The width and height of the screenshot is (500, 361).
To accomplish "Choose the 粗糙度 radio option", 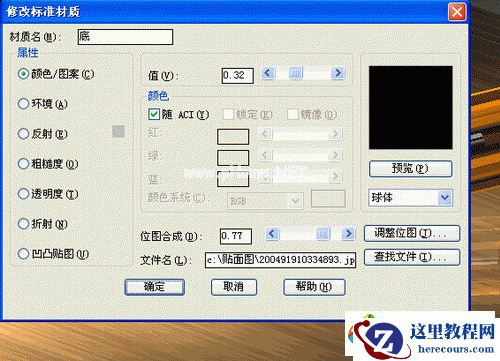I will [x=23, y=164].
